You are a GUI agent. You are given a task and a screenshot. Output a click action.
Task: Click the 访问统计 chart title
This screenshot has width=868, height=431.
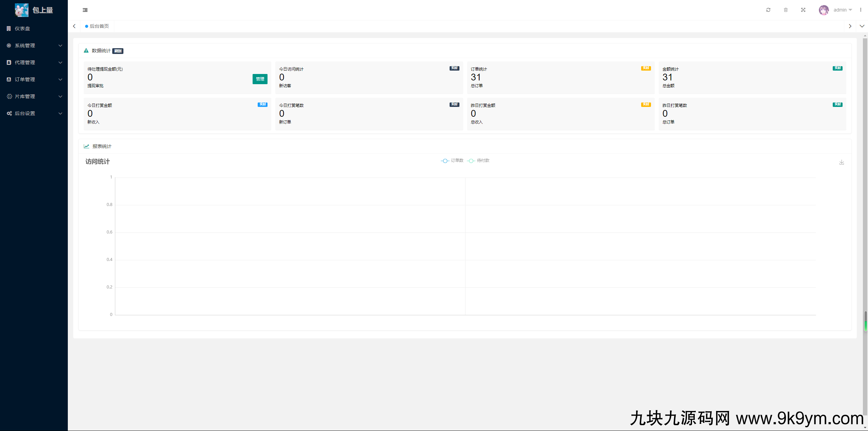click(98, 162)
